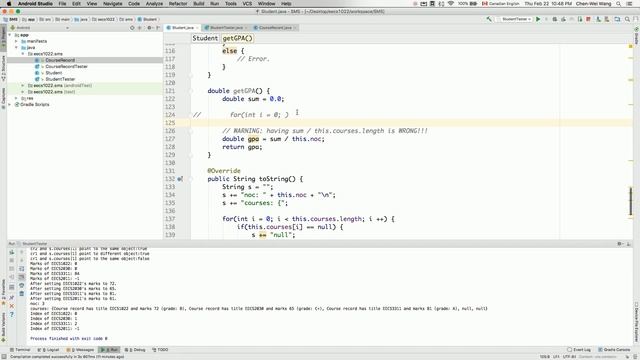Run the StudentTester configuration with green play

538,19
